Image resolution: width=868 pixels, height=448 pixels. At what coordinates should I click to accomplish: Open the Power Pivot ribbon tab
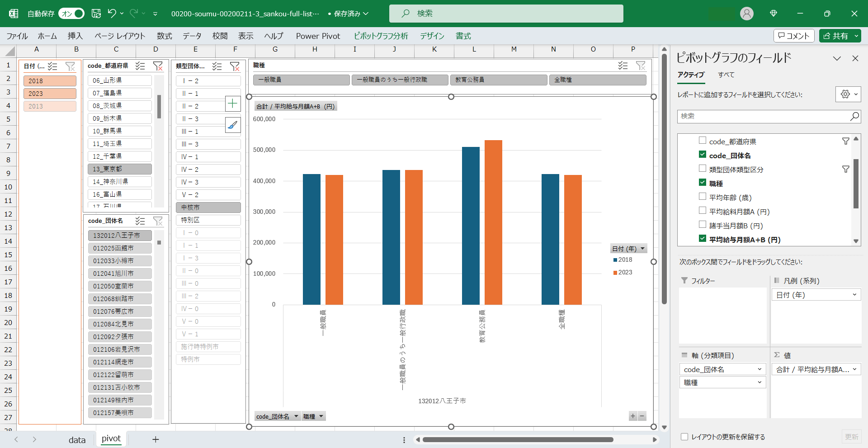[318, 36]
